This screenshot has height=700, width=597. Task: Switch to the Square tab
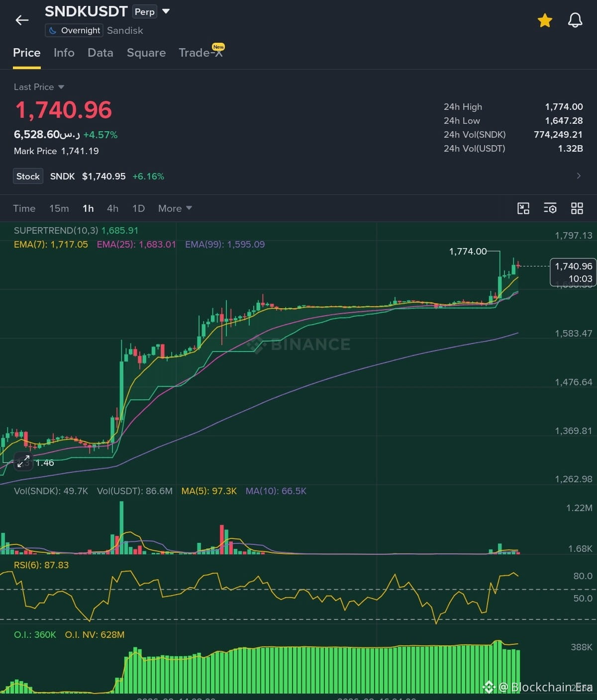coord(146,53)
